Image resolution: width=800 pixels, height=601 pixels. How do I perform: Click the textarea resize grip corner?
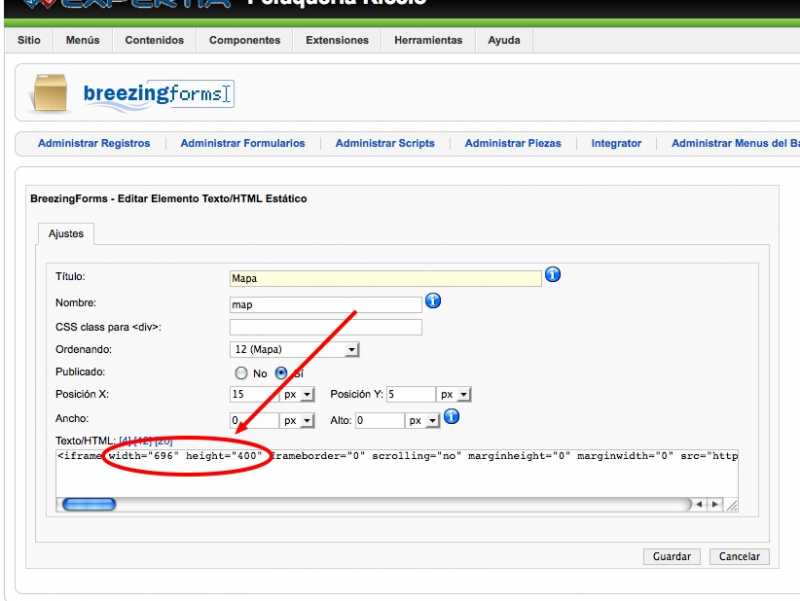click(732, 505)
